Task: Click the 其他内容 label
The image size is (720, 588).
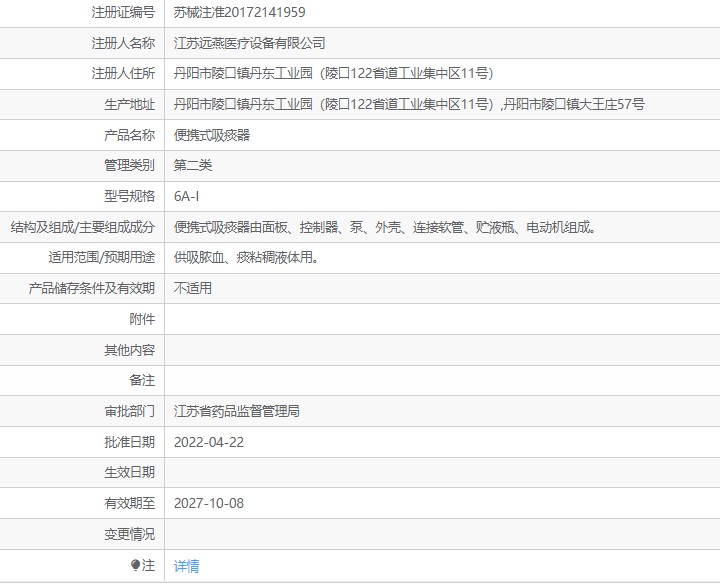Action: click(129, 350)
